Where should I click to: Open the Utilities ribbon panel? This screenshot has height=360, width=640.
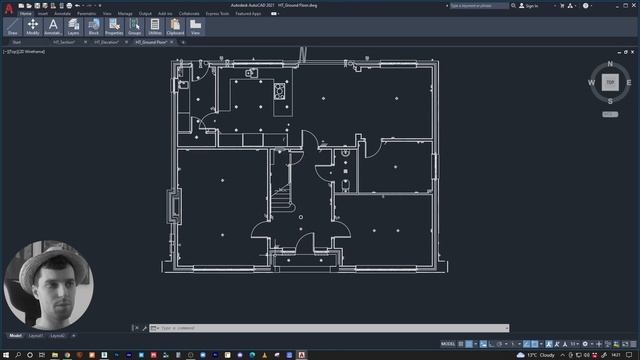(155, 27)
